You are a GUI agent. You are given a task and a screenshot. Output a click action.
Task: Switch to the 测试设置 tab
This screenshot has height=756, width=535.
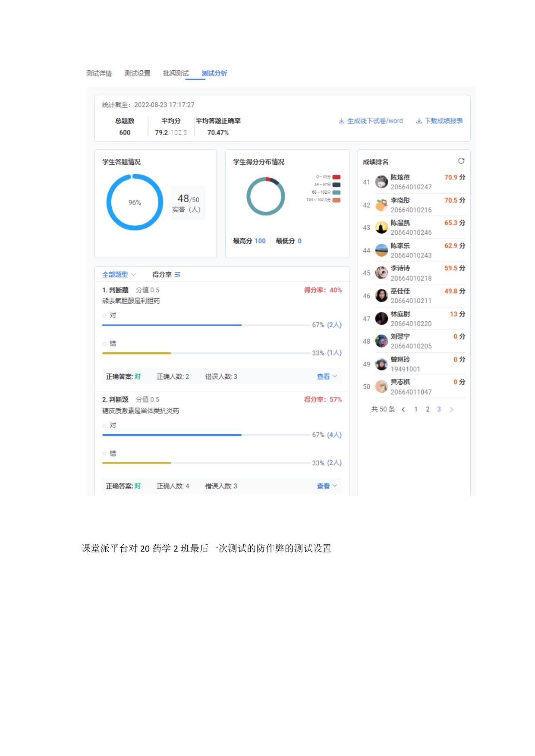(137, 73)
